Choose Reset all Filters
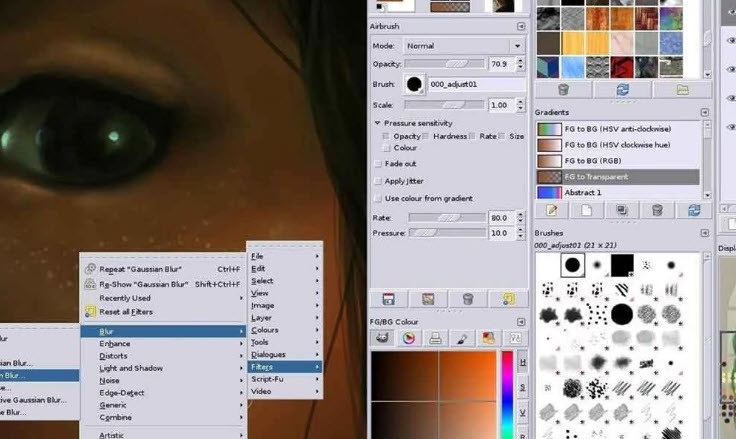This screenshot has height=439, width=736. 126,312
